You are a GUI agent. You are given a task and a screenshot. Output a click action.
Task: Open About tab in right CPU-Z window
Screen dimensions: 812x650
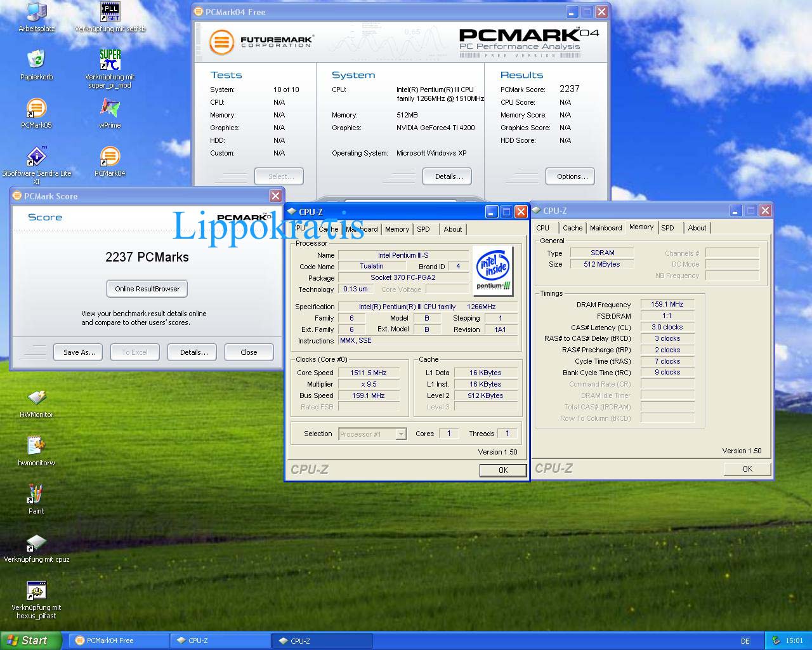[697, 228]
